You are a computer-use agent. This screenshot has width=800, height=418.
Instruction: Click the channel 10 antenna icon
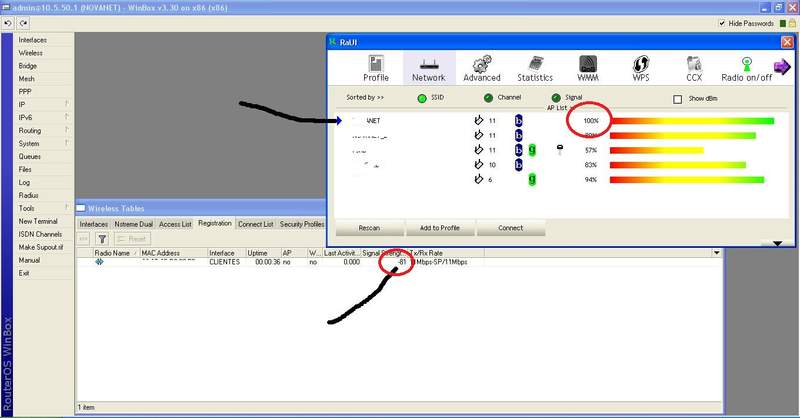(478, 164)
